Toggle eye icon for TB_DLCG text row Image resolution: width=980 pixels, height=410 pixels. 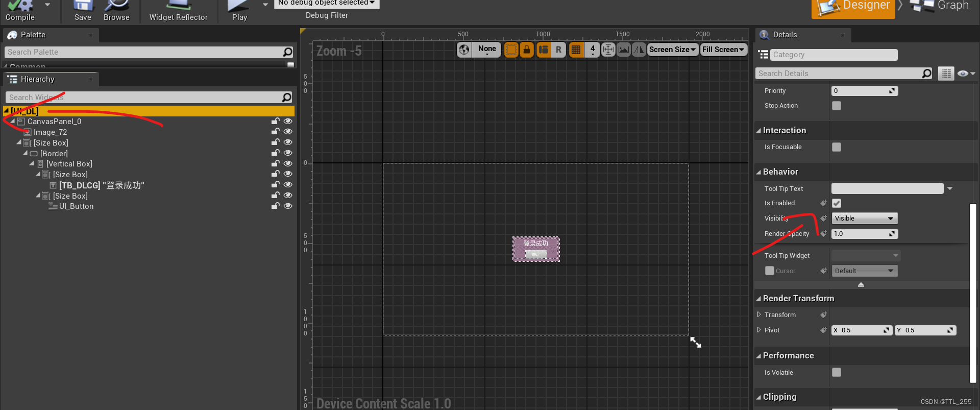pos(288,185)
